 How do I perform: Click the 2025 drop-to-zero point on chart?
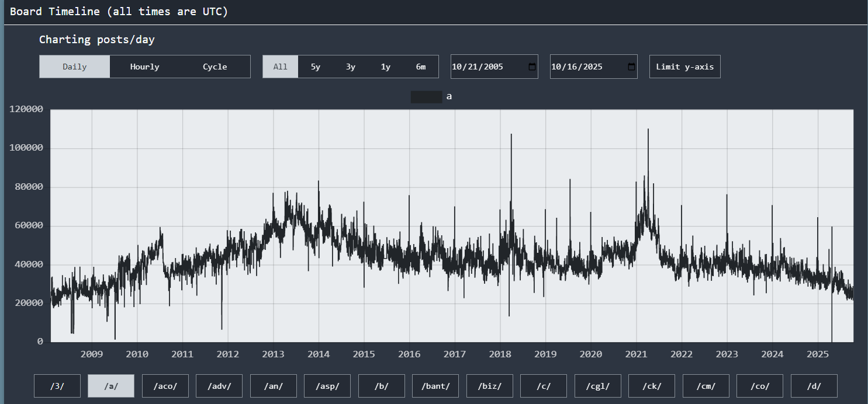[x=831, y=341]
